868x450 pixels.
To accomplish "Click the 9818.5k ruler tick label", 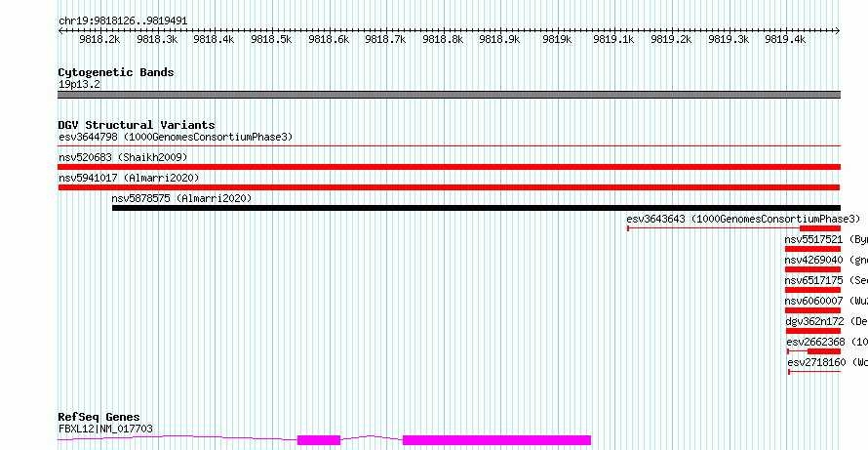I will click(271, 39).
